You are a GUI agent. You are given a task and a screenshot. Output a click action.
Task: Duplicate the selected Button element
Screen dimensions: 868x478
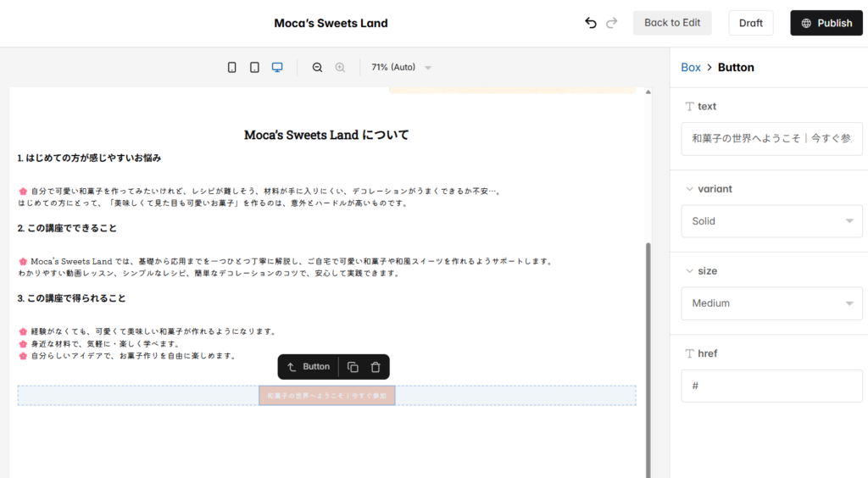click(x=353, y=367)
